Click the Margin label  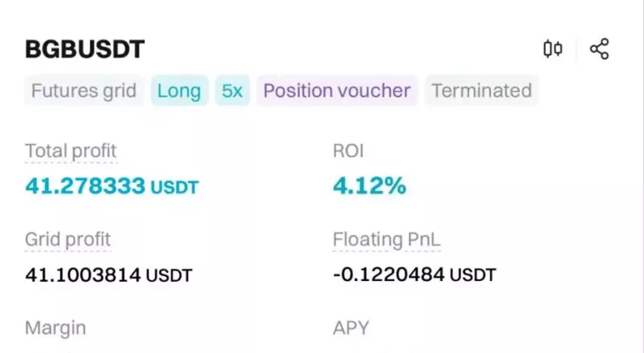click(x=55, y=328)
